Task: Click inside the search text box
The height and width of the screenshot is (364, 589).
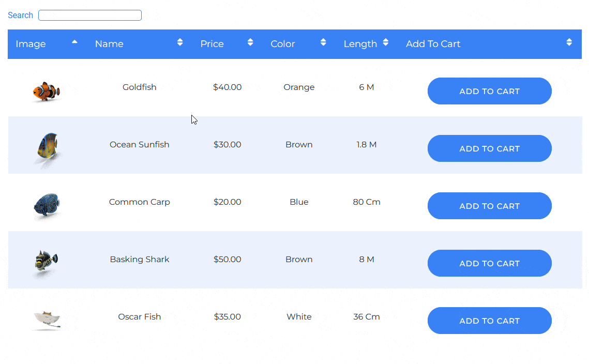Action: 89,15
